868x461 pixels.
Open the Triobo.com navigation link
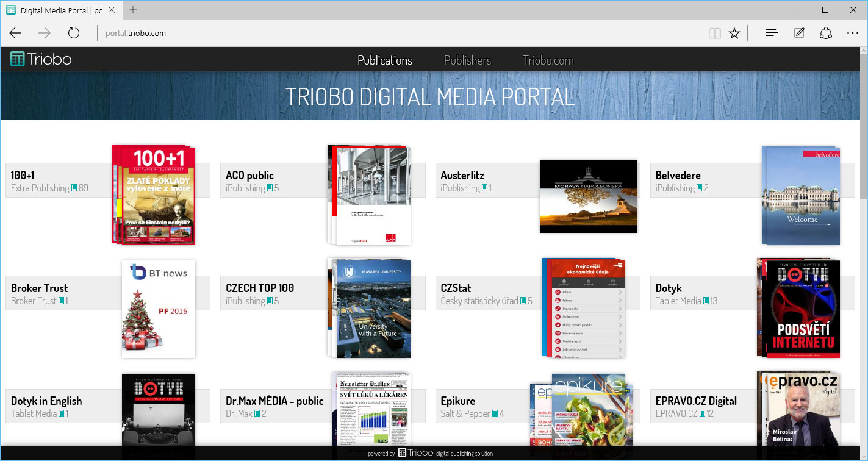click(x=548, y=60)
